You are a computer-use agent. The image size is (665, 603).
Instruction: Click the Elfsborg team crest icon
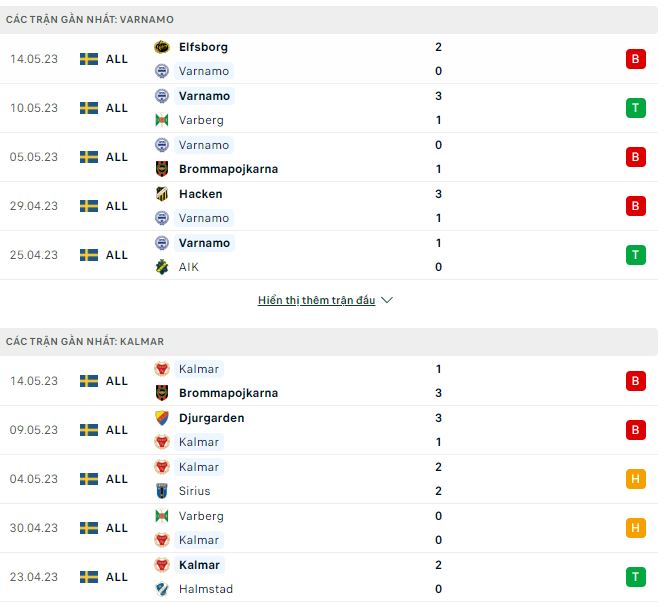162,47
